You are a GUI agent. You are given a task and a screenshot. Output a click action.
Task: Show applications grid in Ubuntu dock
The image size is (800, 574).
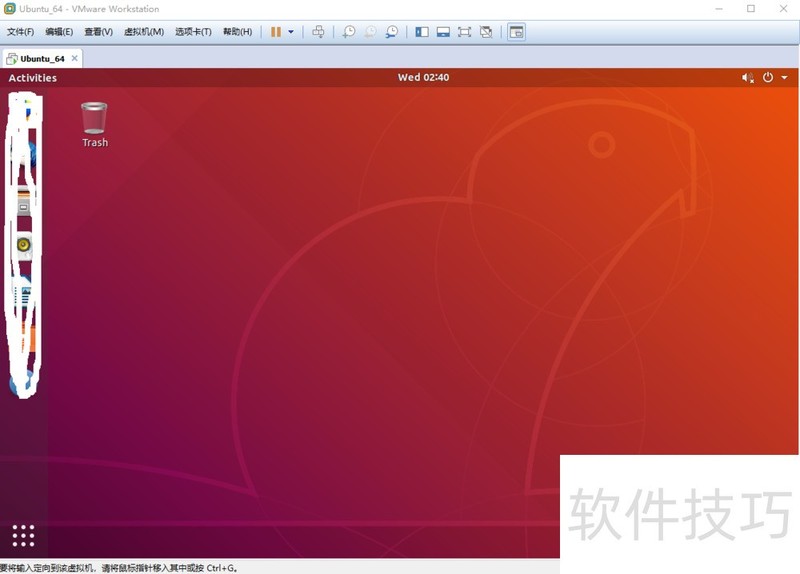pos(23,535)
